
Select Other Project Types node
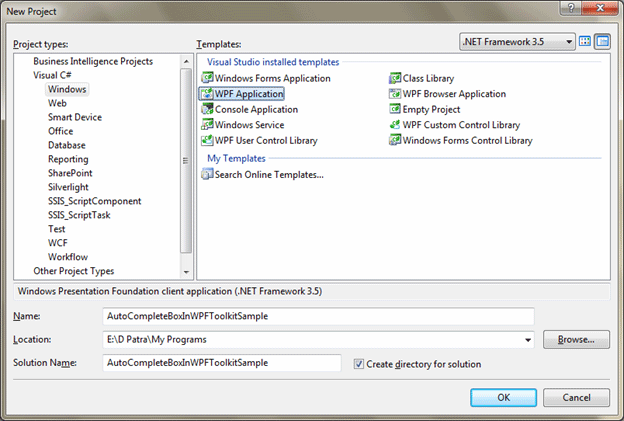[x=73, y=271]
